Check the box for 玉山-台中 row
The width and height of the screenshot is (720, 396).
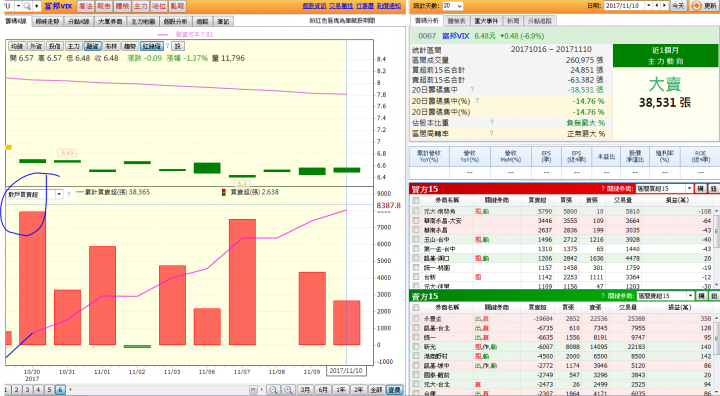[x=416, y=239]
